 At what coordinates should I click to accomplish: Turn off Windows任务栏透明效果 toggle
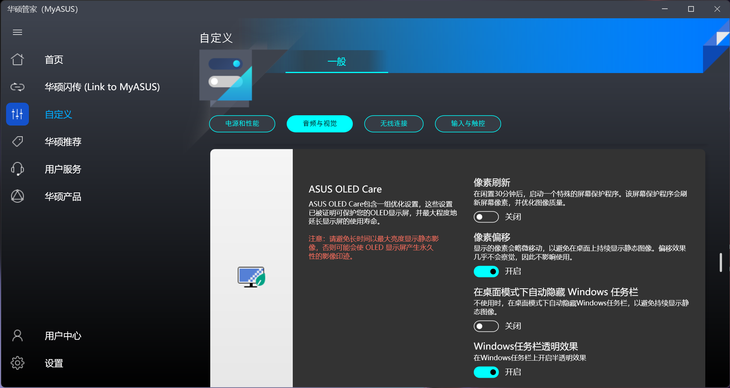pyautogui.click(x=486, y=372)
